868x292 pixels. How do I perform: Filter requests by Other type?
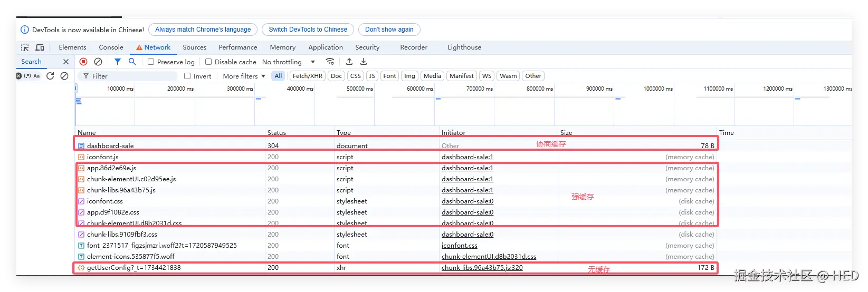tap(533, 76)
